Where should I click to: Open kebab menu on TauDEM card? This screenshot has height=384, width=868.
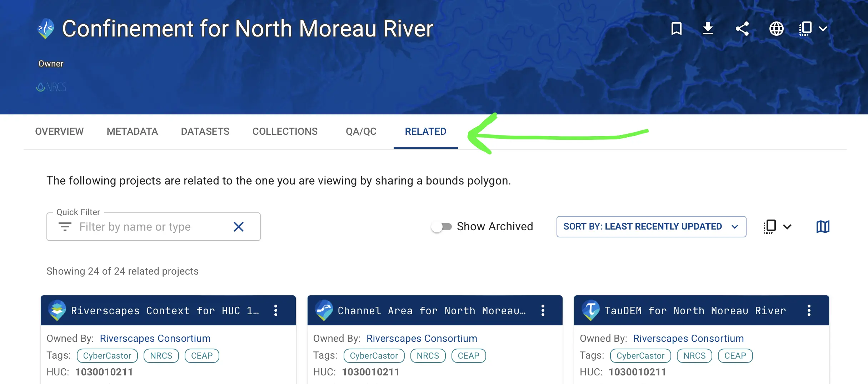[809, 310]
